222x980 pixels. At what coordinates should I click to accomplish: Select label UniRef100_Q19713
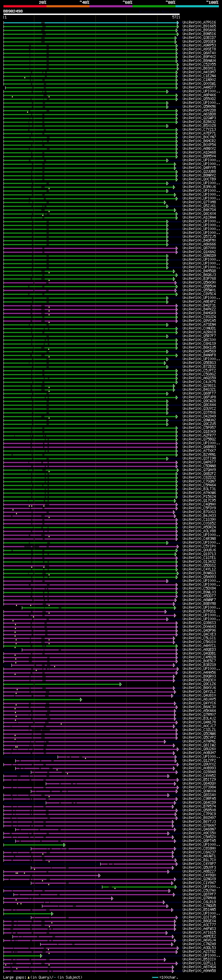point(199,554)
